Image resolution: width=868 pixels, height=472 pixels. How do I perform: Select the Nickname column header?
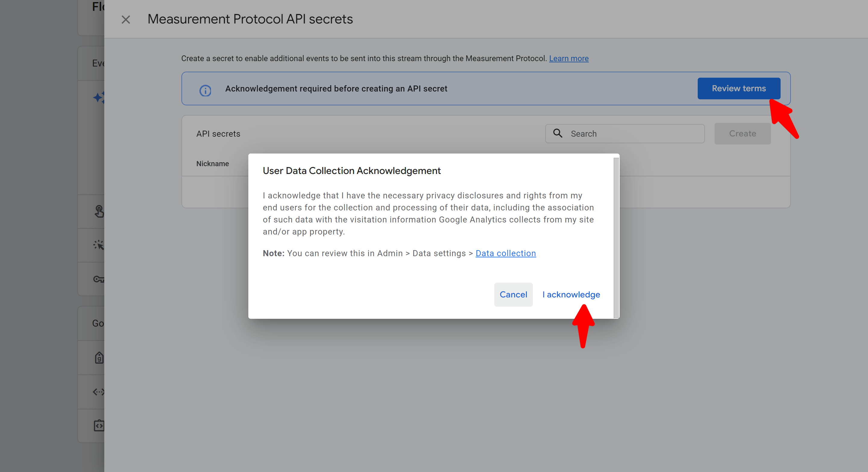tap(212, 164)
